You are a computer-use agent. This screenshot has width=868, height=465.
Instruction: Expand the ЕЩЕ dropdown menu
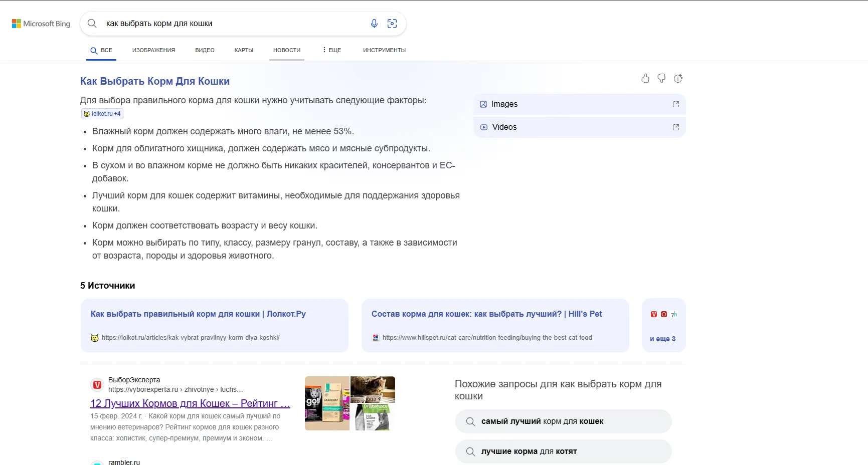click(x=331, y=50)
